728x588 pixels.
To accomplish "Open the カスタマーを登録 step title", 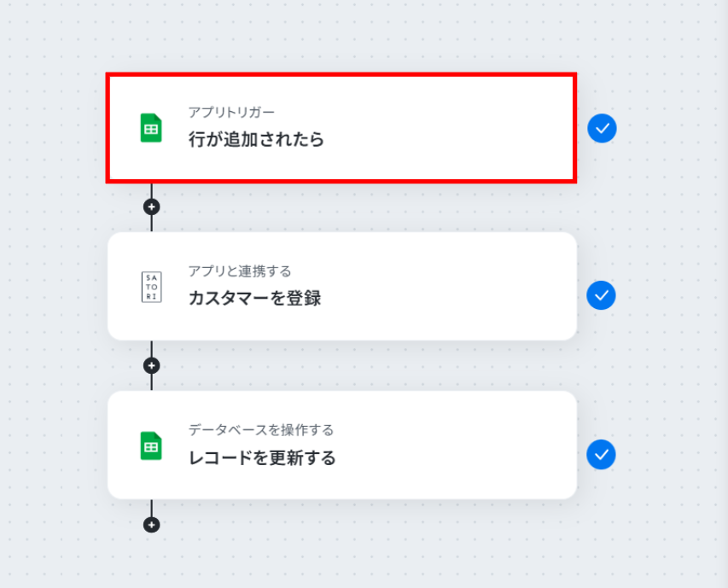I will point(254,299).
